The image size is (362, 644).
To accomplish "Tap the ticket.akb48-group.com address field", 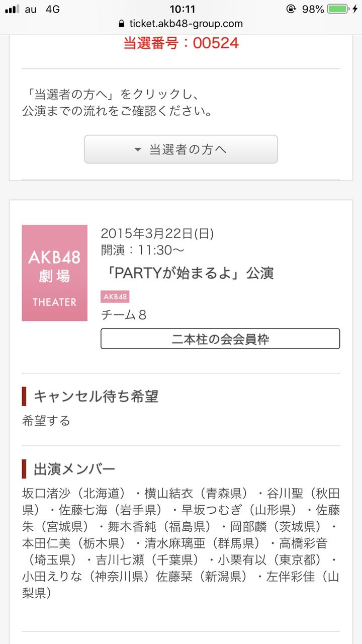I will [181, 24].
